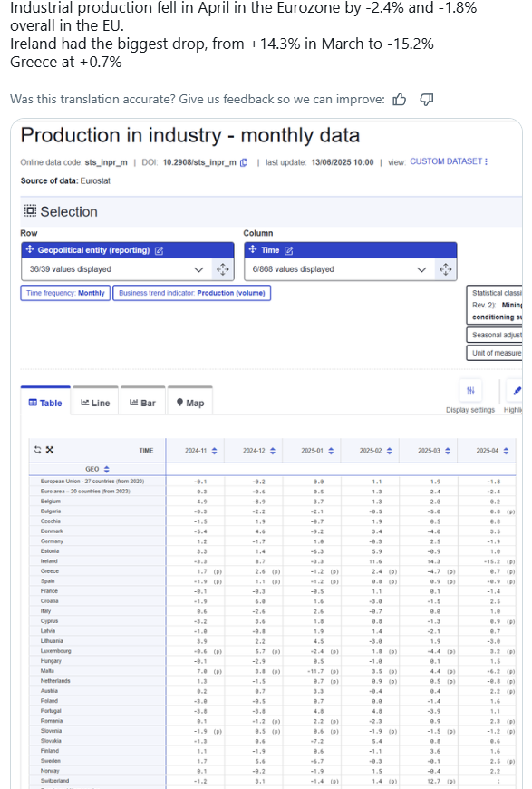Switch to the Line chart tab
The width and height of the screenshot is (532, 789).
click(x=95, y=403)
